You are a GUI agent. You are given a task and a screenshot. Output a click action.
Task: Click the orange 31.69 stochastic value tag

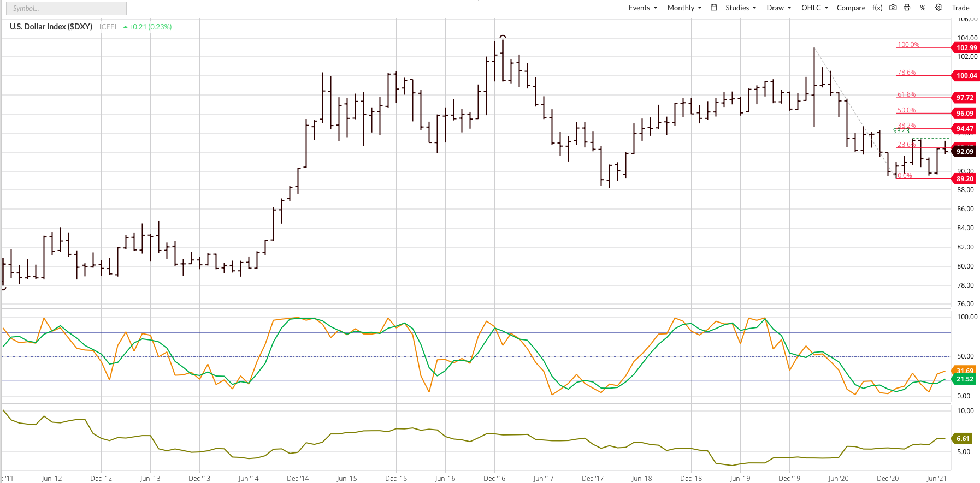[x=965, y=371]
